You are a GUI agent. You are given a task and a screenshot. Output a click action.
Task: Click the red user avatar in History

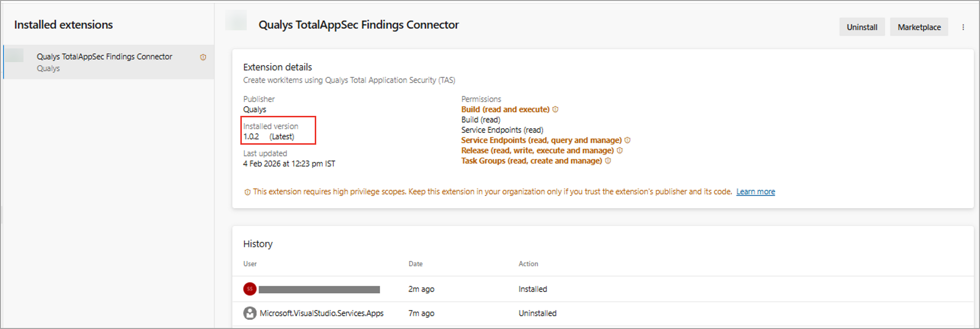(250, 289)
